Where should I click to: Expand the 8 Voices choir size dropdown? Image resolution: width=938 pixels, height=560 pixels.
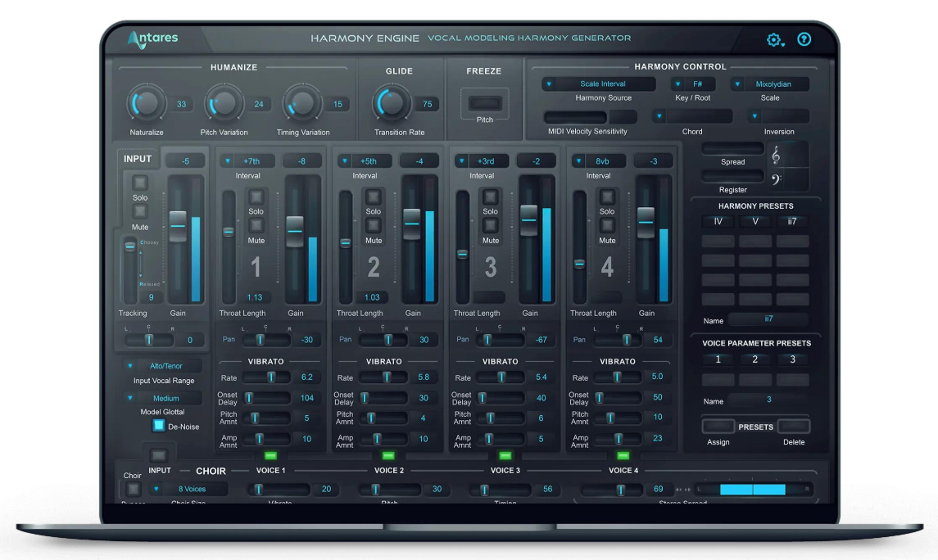click(190, 489)
